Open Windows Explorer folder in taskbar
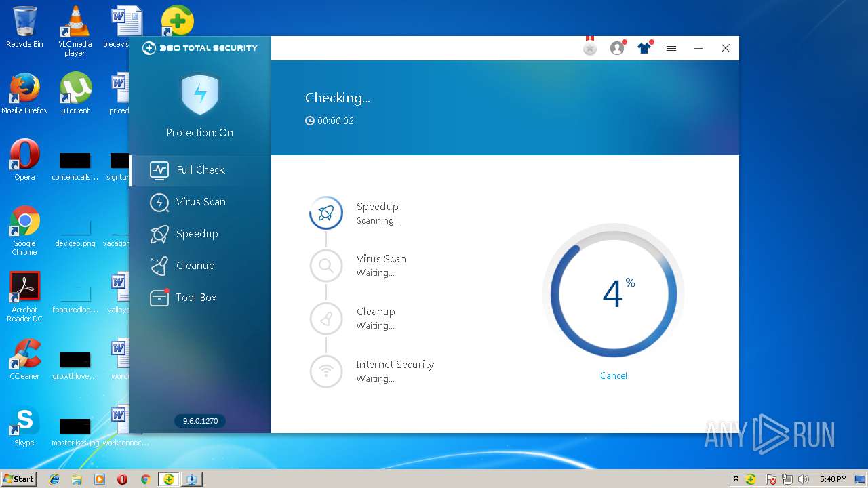 77,479
